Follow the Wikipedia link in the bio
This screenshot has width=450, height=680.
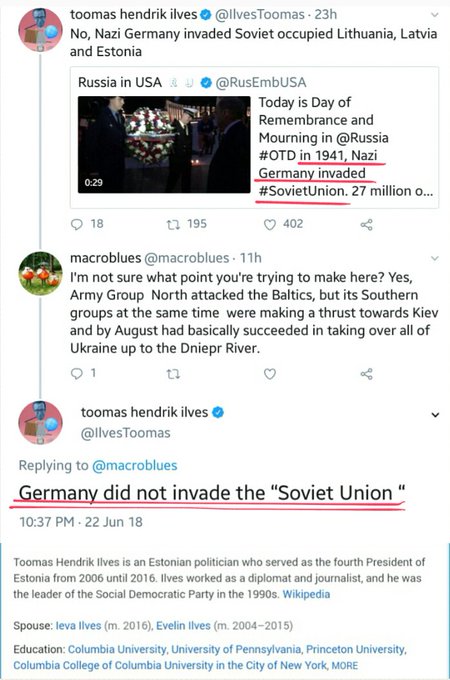pyautogui.click(x=306, y=594)
